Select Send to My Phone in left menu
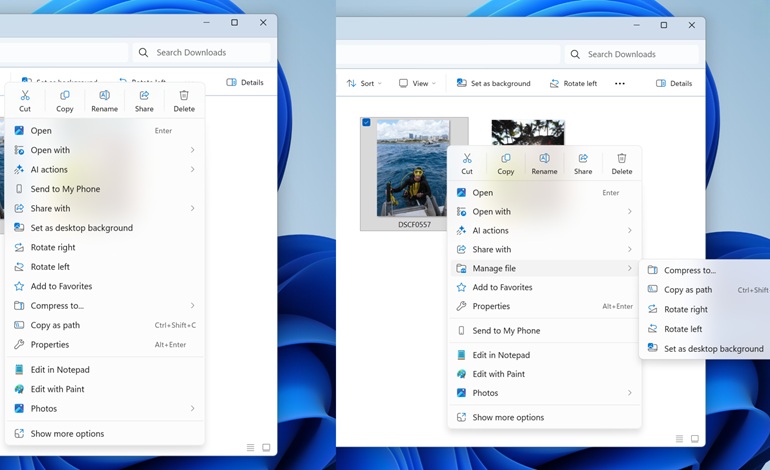Screen dimensions: 770x470 pyautogui.click(x=105, y=189)
